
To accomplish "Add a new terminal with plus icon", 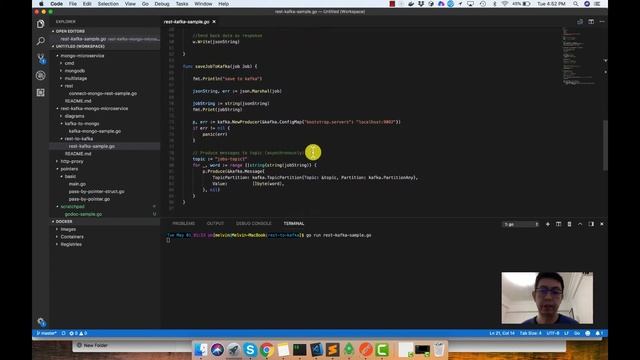I will point(548,224).
